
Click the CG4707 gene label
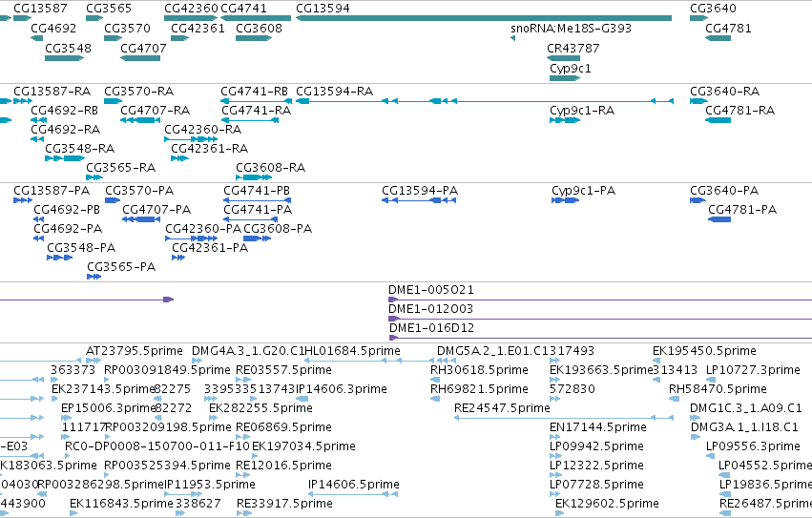(143, 48)
